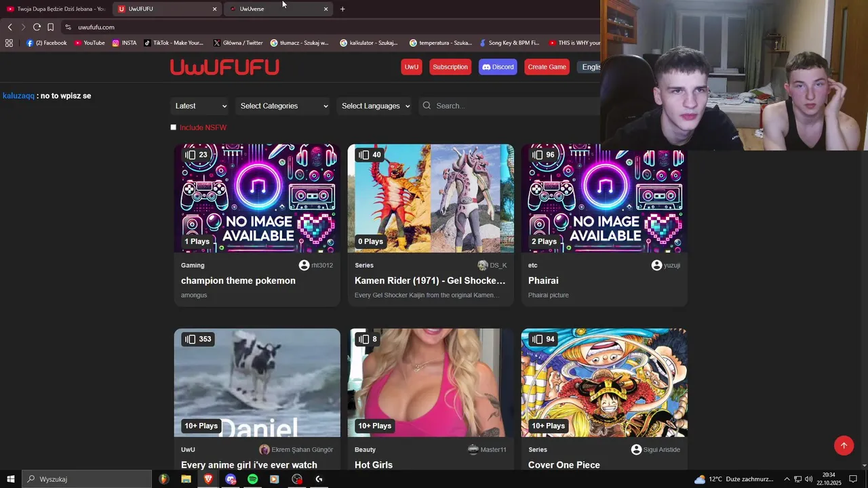Show hidden system tray icons
The image size is (868, 488).
tap(787, 479)
